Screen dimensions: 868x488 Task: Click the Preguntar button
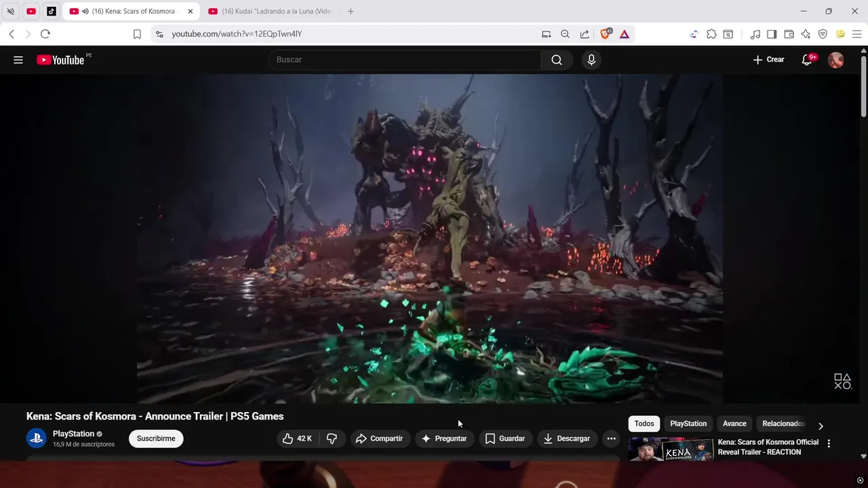click(444, 439)
